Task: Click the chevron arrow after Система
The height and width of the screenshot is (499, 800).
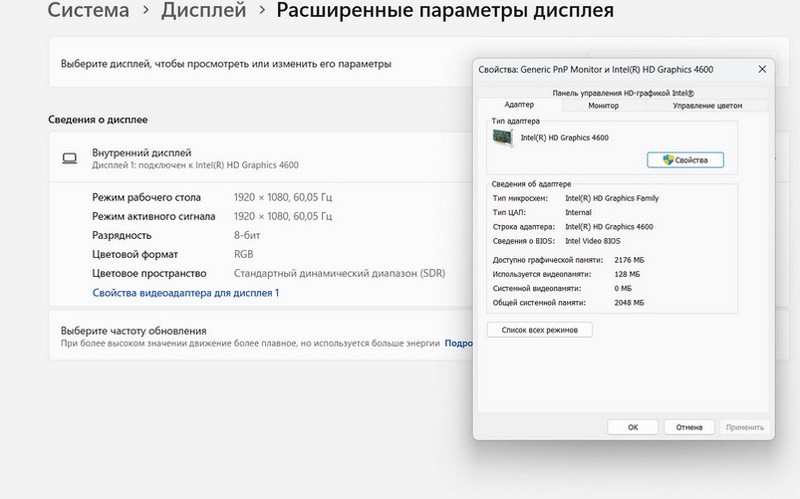Action: click(148, 12)
